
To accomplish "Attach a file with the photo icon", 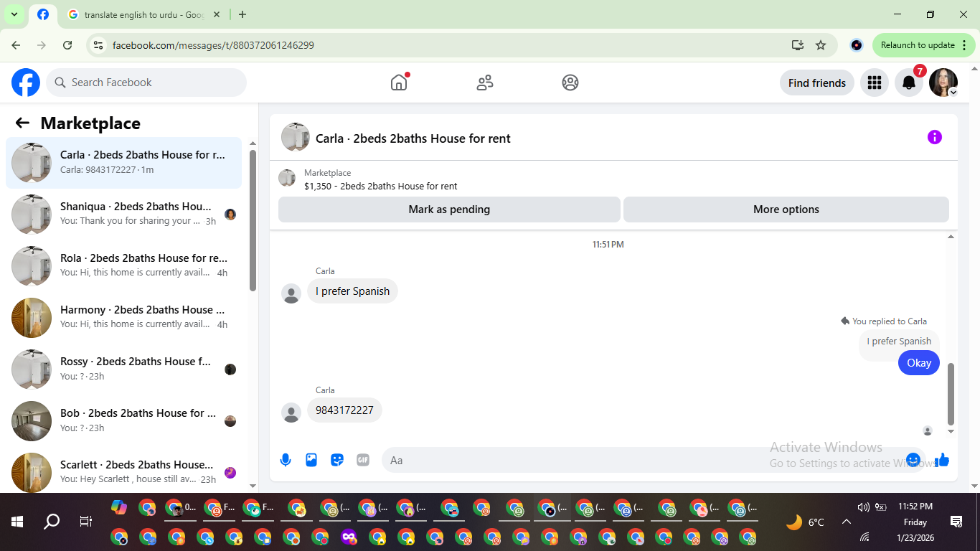I will tap(311, 460).
